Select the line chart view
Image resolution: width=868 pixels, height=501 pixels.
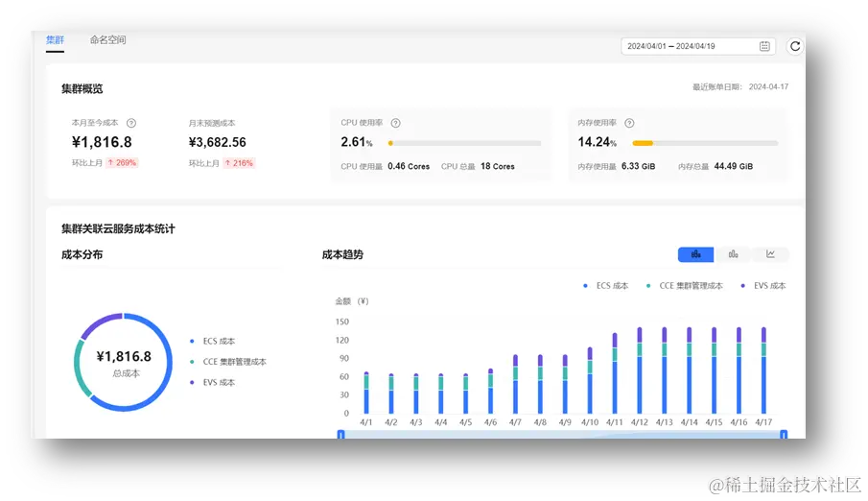[x=770, y=254]
